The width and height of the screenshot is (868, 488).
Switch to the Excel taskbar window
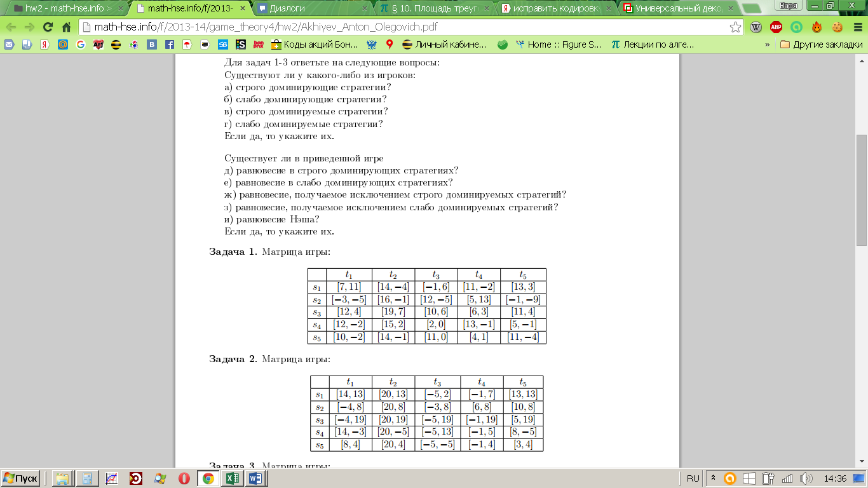[232, 478]
